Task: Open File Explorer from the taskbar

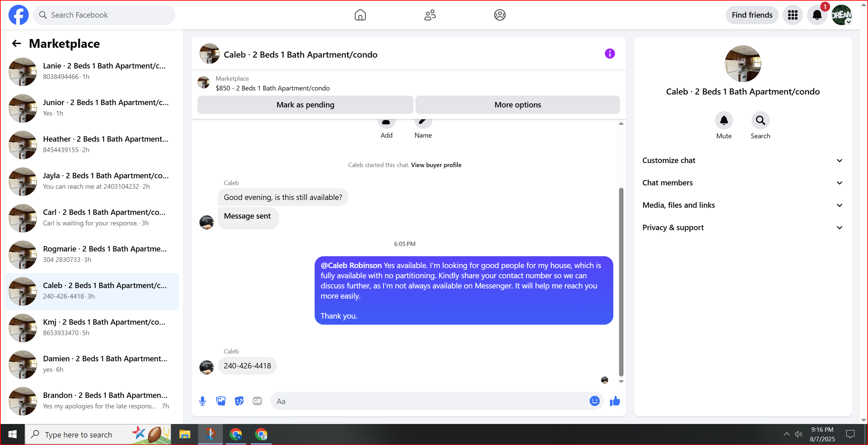Action: [x=185, y=434]
